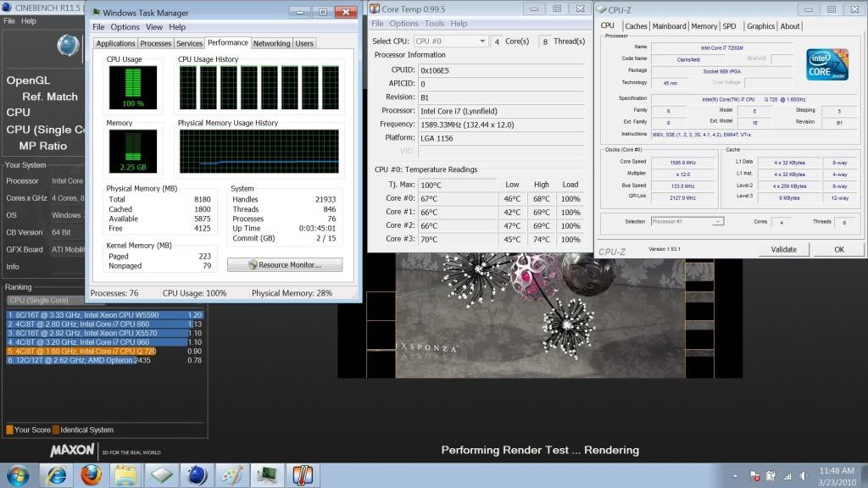
Task: Open the Selection processor dropdown in CPU-Z
Action: (687, 221)
